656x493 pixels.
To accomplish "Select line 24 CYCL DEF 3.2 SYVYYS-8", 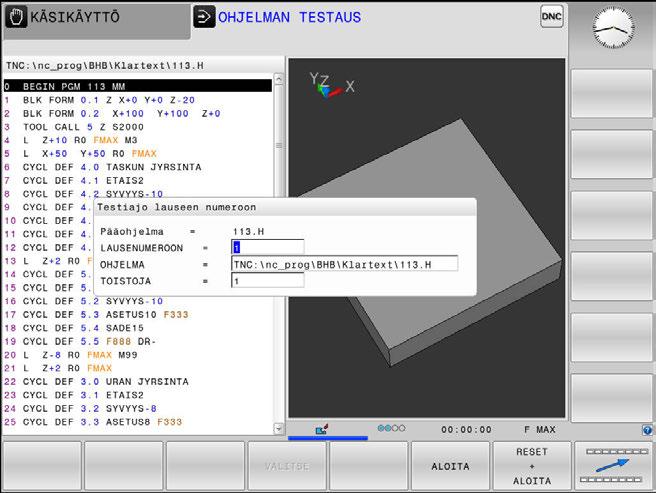I will tap(138, 408).
